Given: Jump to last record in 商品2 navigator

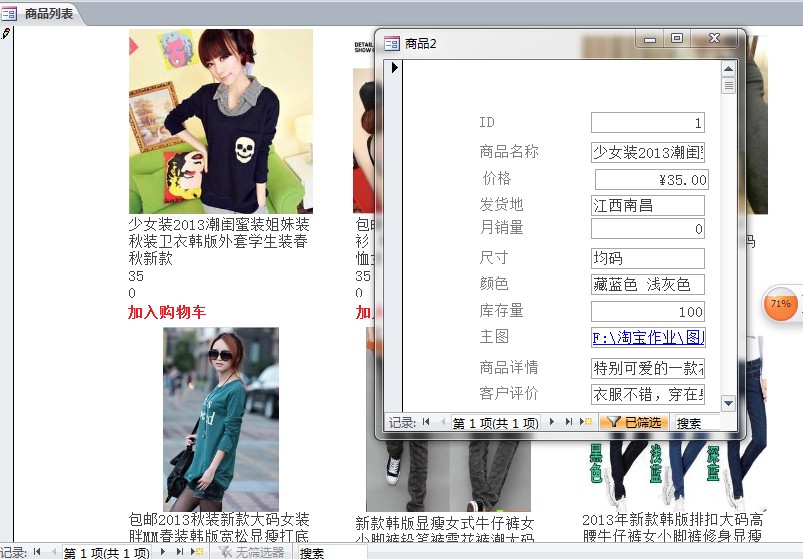Looking at the screenshot, I should 567,423.
